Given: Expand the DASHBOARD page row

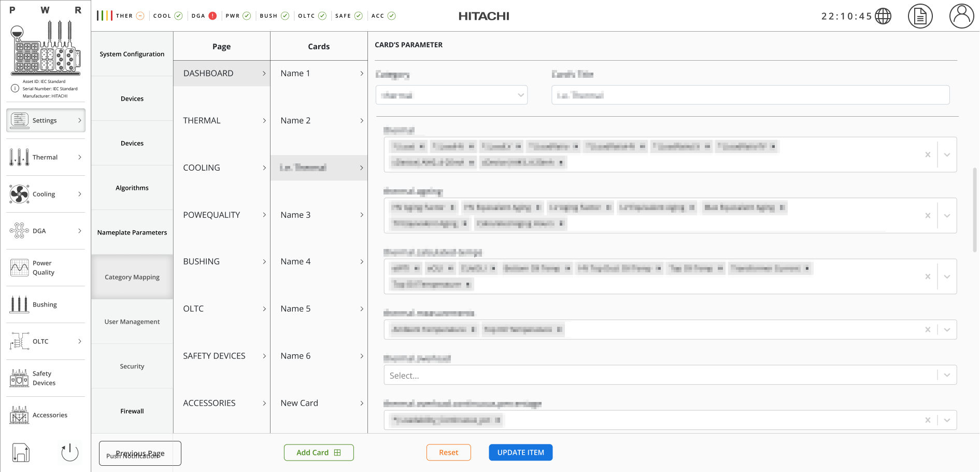Looking at the screenshot, I should (222, 73).
